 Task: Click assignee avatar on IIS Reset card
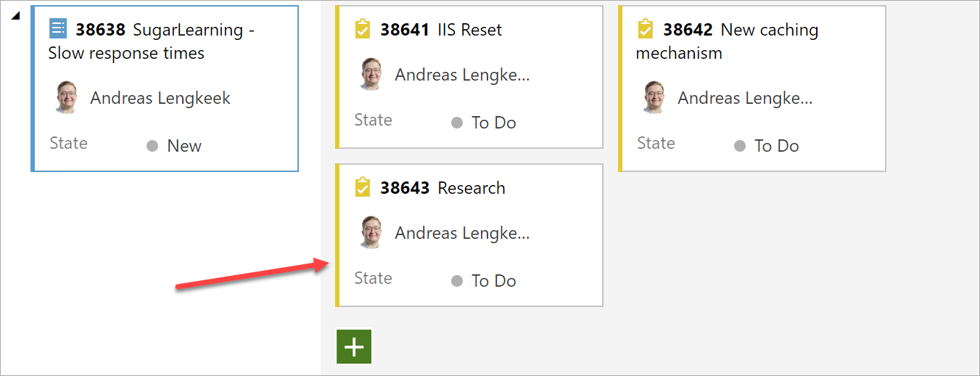click(371, 75)
